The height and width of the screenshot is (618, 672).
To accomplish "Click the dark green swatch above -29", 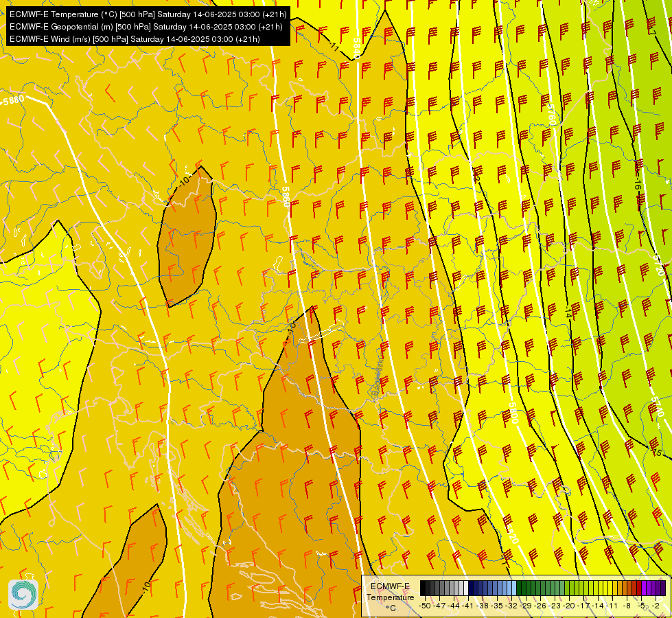I will click(524, 588).
